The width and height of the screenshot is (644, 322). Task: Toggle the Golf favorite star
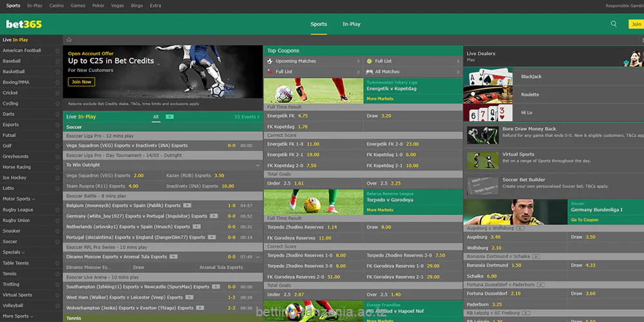coord(57,146)
